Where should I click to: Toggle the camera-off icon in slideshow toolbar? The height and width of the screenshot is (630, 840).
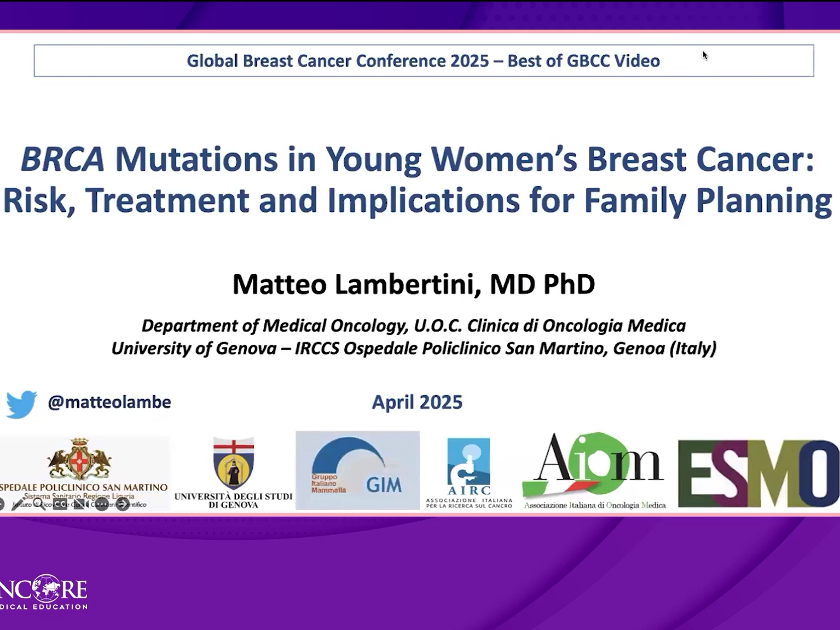[81, 504]
